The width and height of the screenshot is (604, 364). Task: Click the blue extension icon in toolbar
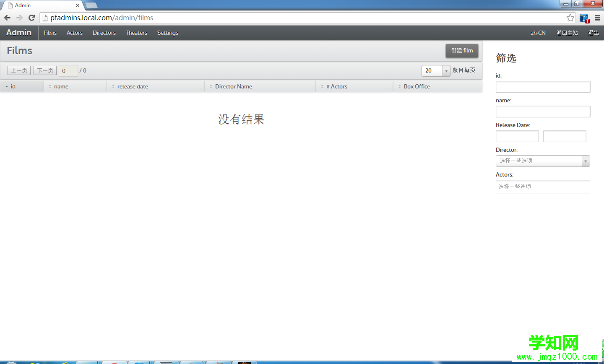(x=584, y=18)
